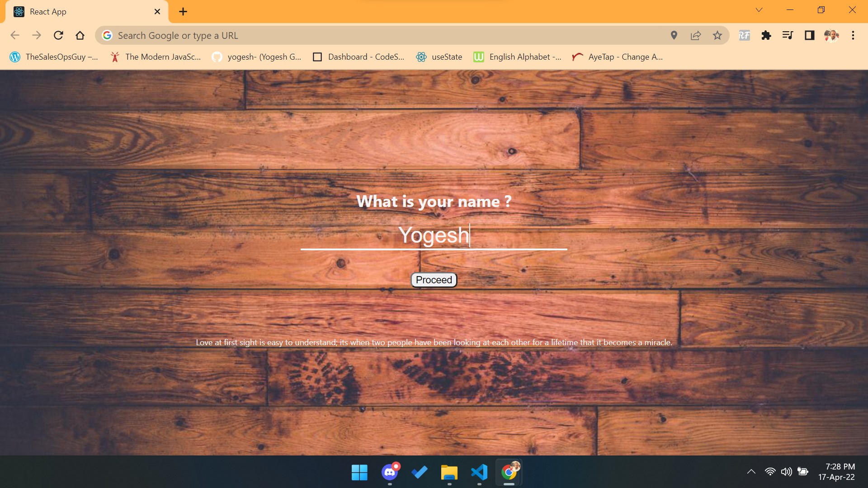Go to browser home page
Screen dimensions: 868x488
(80, 35)
